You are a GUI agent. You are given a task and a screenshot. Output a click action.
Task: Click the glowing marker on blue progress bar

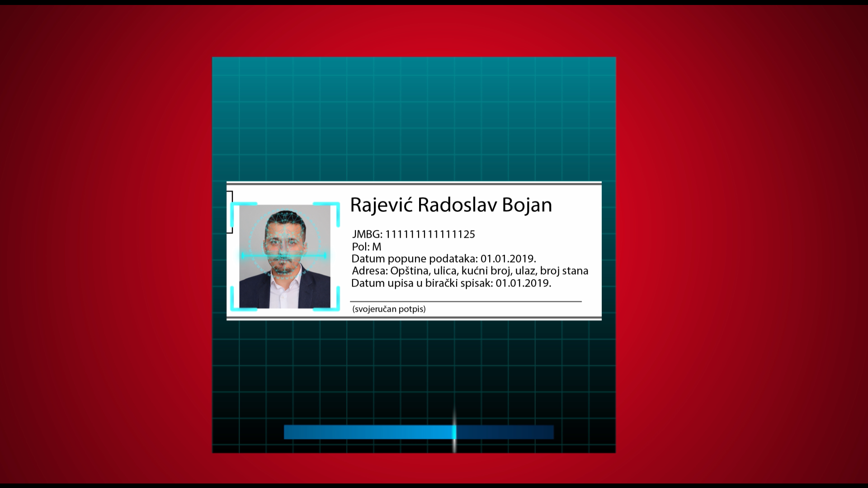454,432
